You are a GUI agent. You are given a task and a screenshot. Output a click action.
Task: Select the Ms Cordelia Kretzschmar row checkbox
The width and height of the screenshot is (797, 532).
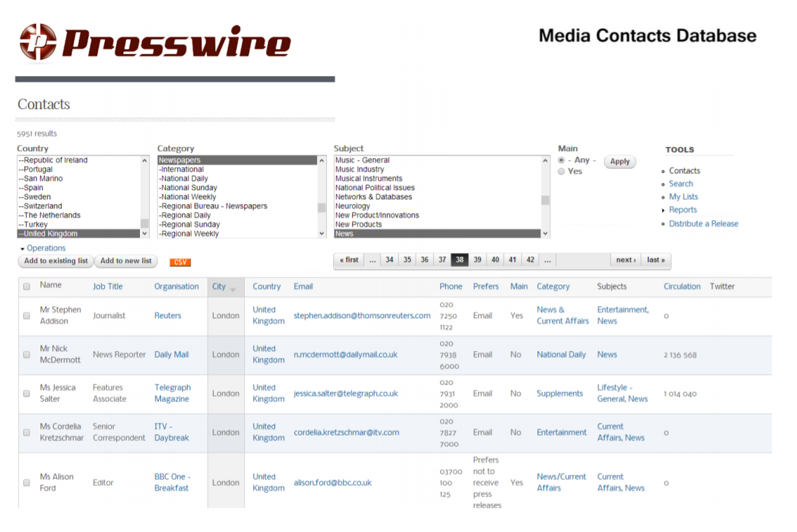[27, 433]
